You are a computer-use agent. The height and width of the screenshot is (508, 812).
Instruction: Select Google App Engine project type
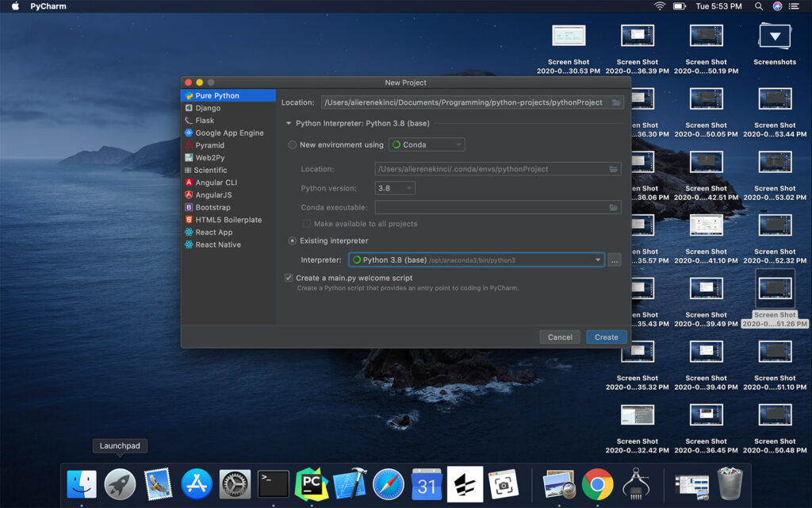coord(228,133)
